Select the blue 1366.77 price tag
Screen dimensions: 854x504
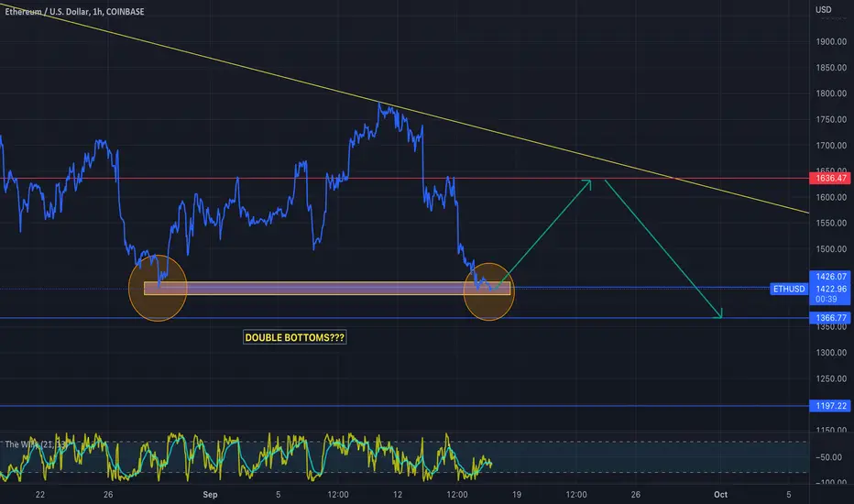click(830, 318)
